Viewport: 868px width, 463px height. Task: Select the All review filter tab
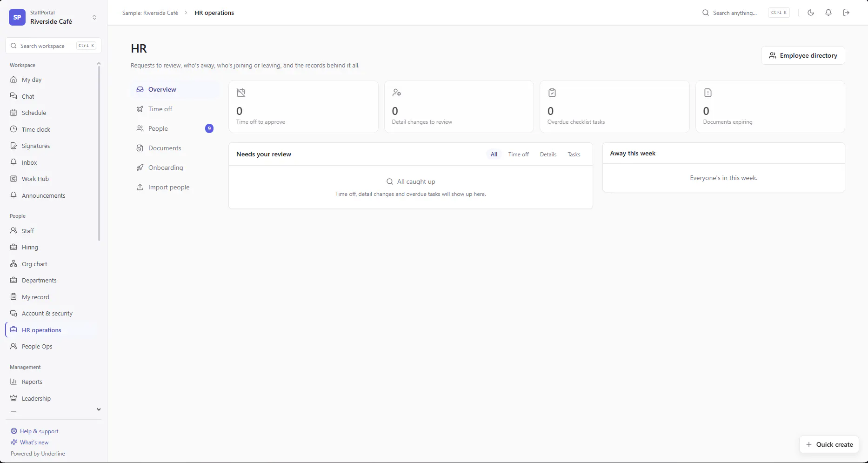(494, 154)
